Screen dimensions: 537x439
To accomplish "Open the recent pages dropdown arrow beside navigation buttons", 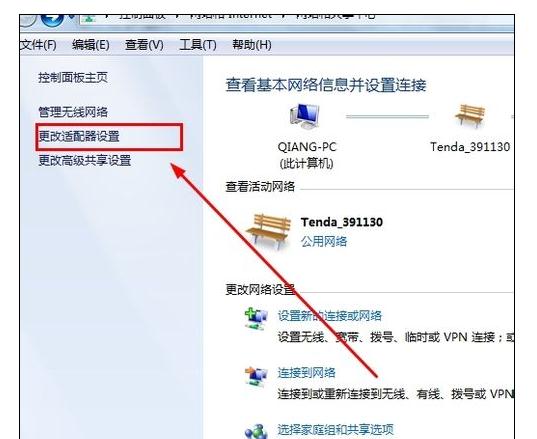I will [x=72, y=17].
